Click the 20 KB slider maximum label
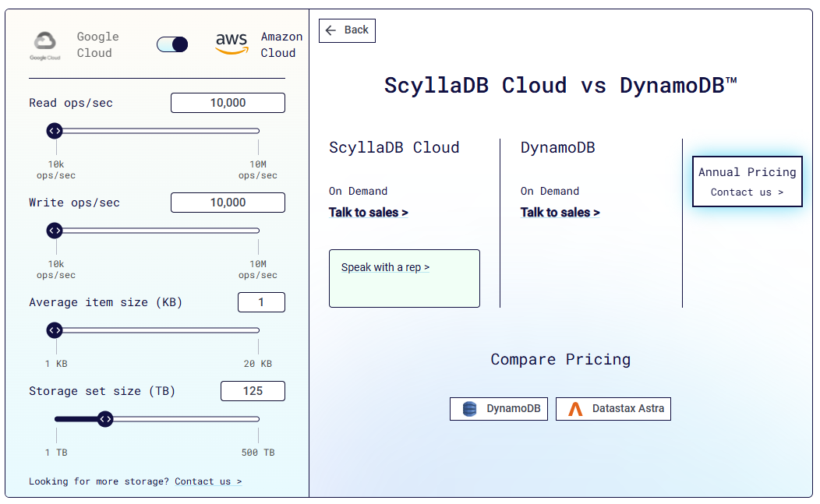The height and width of the screenshot is (504, 820). click(x=258, y=364)
